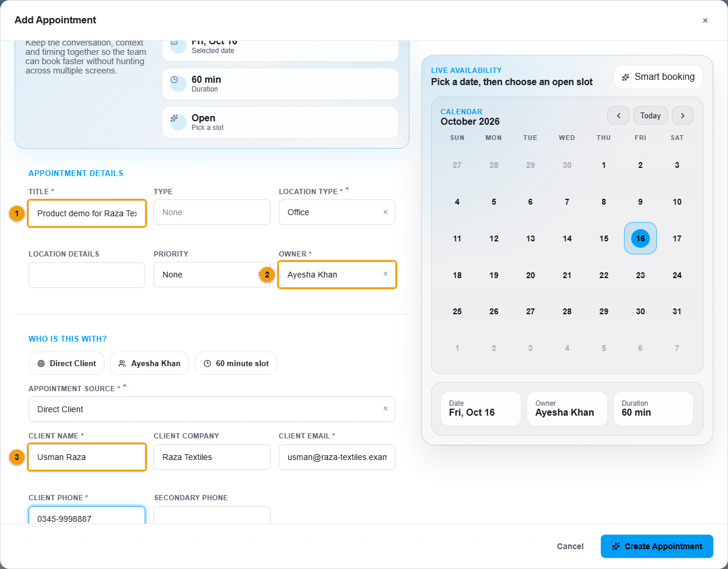Open the Appointment Source dropdown
The width and height of the screenshot is (728, 569).
(212, 409)
